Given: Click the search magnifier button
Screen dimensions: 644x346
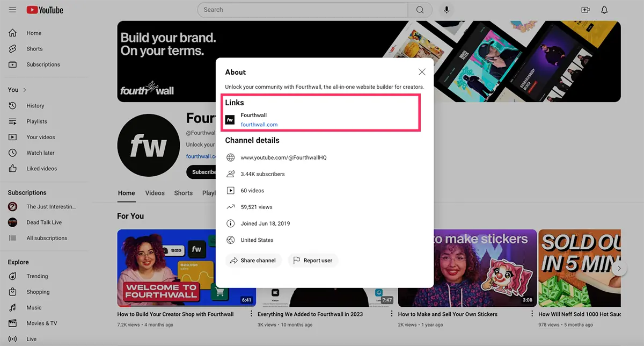Looking at the screenshot, I should click(x=420, y=10).
